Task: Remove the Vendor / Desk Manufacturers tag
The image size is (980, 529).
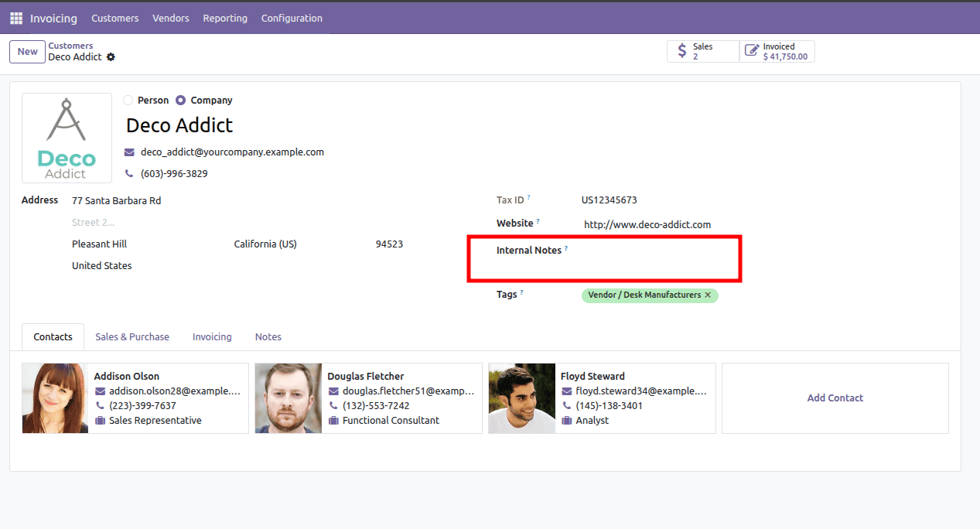Action: pyautogui.click(x=709, y=295)
